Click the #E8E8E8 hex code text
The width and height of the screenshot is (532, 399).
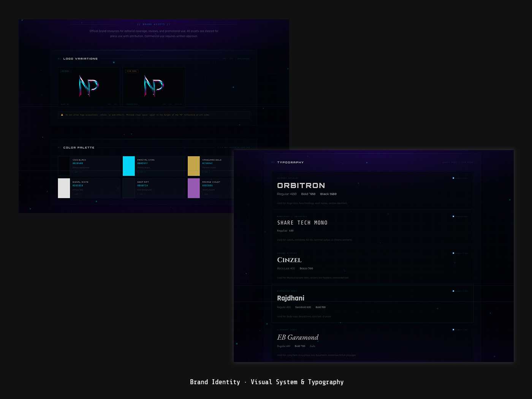pyautogui.click(x=78, y=185)
